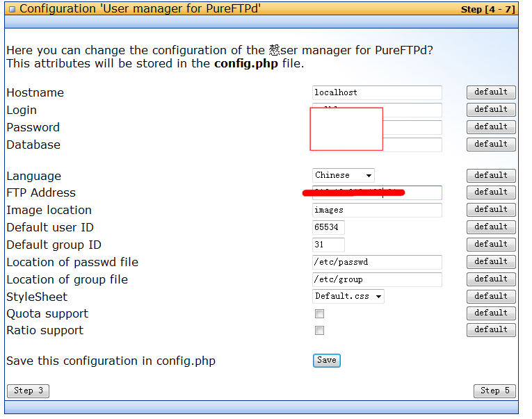
Task: Click default button for Language row
Action: tap(491, 176)
